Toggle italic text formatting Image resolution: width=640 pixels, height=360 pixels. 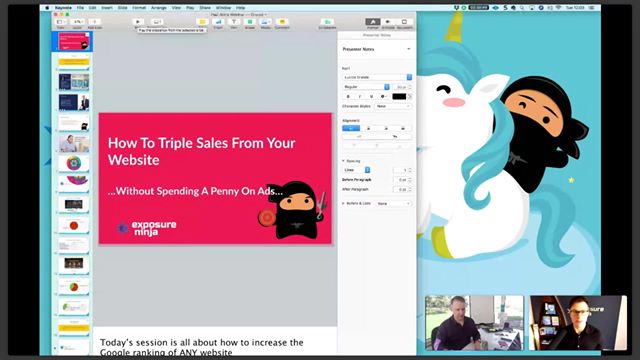[360, 96]
